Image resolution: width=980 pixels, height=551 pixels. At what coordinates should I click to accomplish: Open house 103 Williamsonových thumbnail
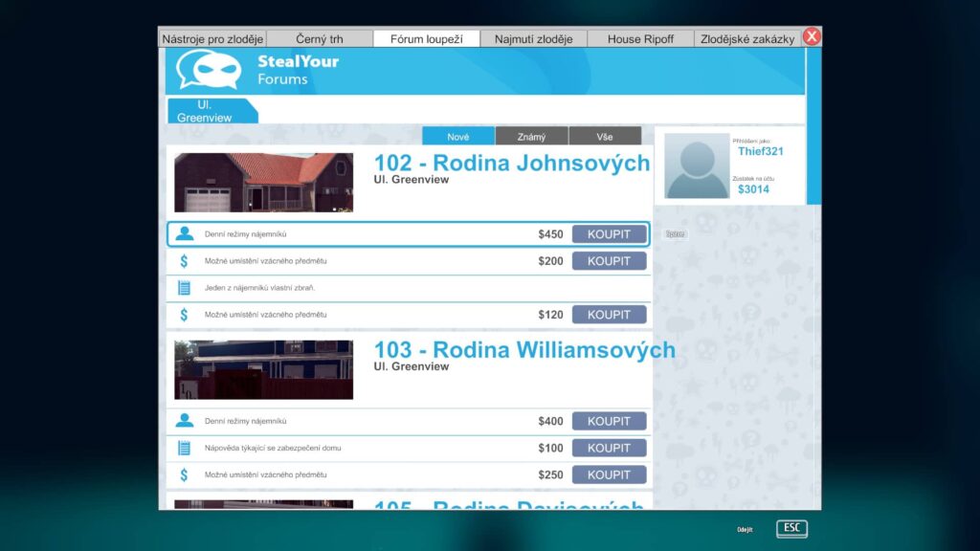click(263, 370)
